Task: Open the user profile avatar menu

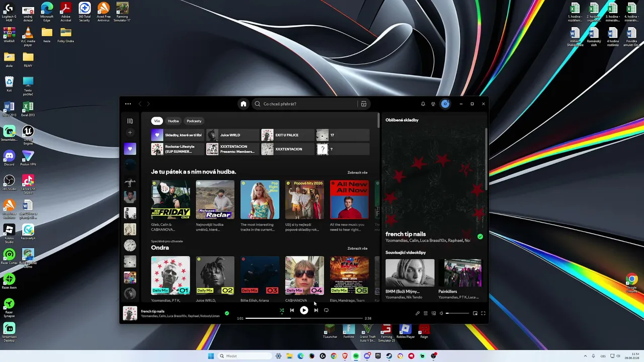Action: (445, 104)
